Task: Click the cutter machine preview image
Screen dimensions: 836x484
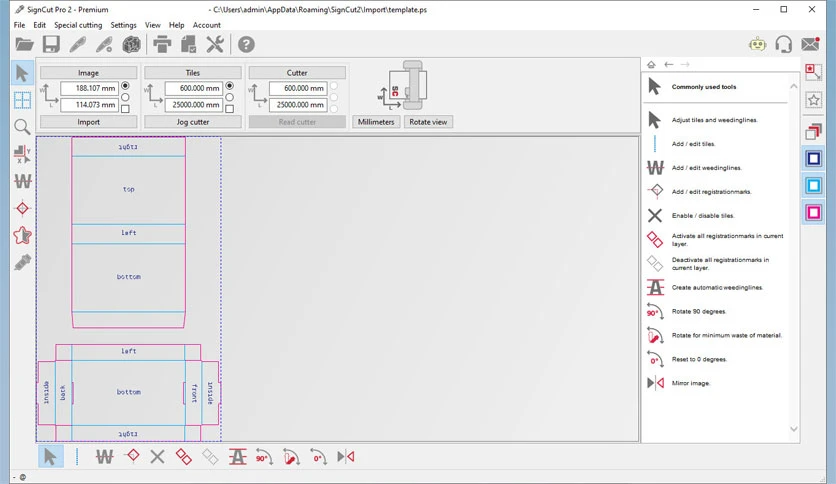Action: pyautogui.click(x=405, y=85)
